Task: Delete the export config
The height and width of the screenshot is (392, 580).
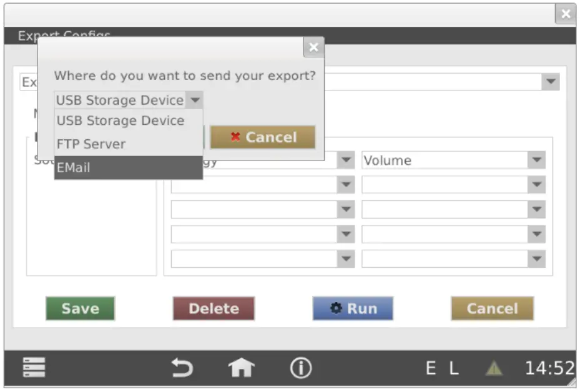Action: (214, 308)
